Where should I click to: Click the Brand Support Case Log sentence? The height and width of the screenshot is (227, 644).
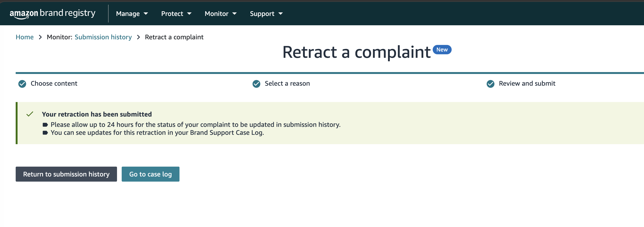[157, 132]
